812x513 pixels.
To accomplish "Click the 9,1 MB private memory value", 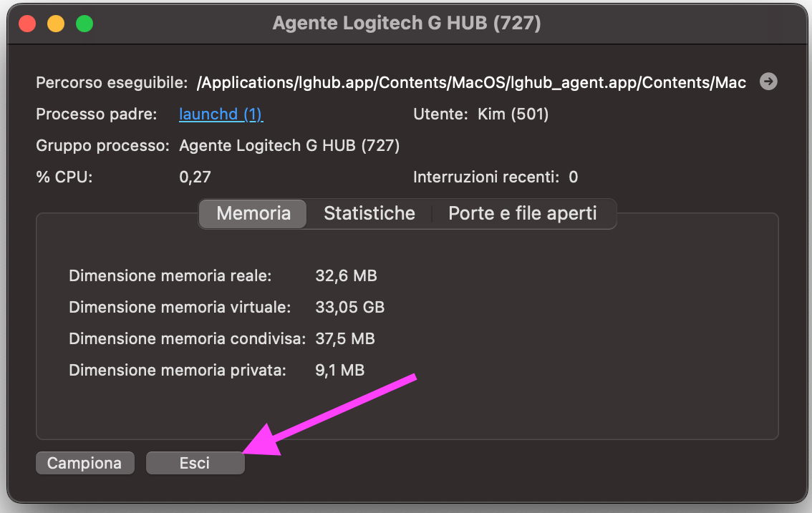I will 339,370.
